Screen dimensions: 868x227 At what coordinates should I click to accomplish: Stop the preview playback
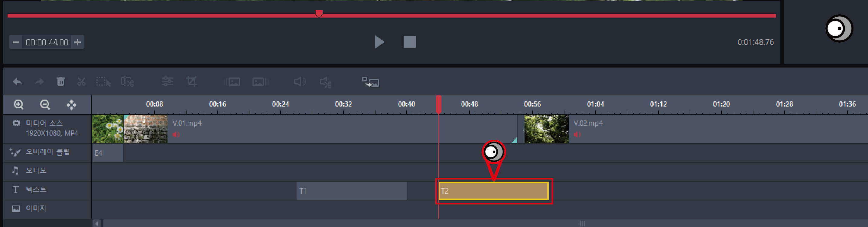(x=409, y=42)
